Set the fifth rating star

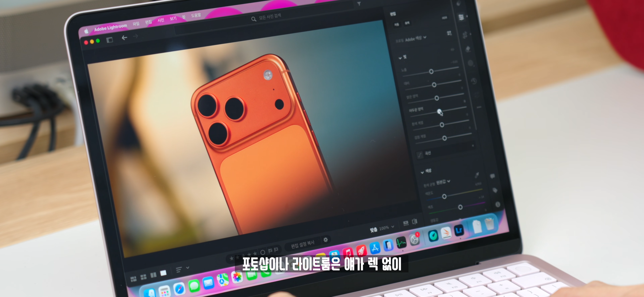pos(255,254)
